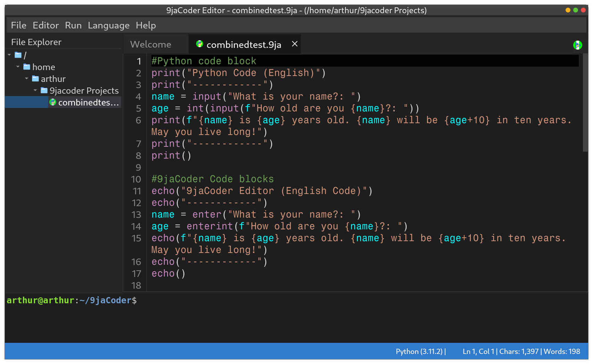This screenshot has height=364, width=593.
Task: Click the terminal prompt arthur@arthur
Action: click(41, 300)
